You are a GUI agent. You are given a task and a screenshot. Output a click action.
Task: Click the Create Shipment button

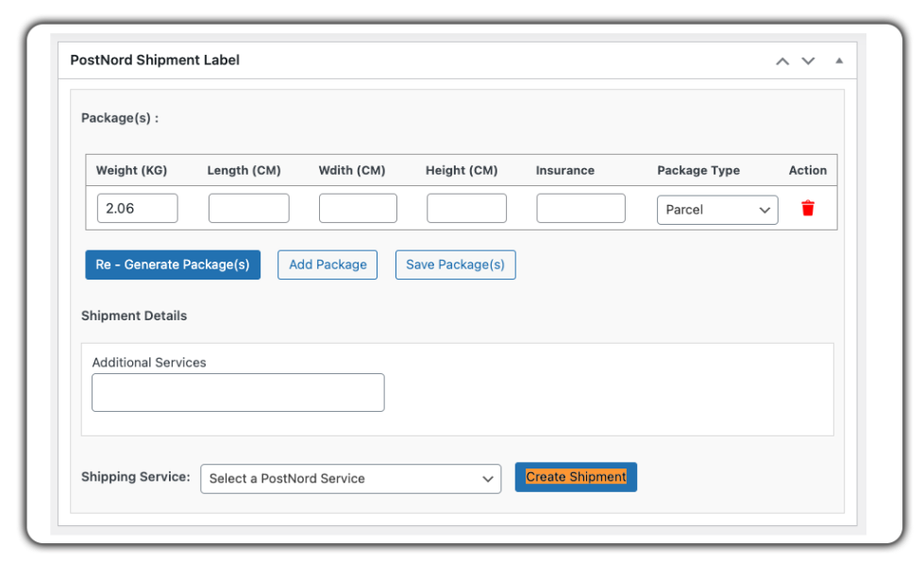(x=576, y=477)
